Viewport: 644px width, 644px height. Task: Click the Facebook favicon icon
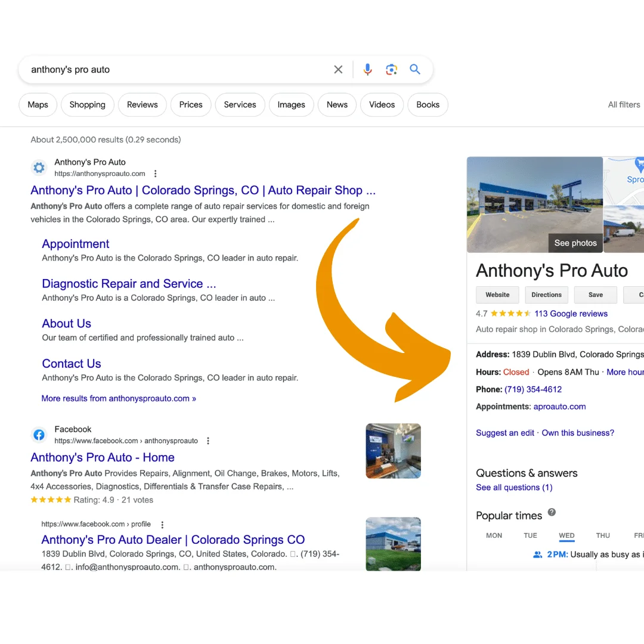(x=39, y=435)
